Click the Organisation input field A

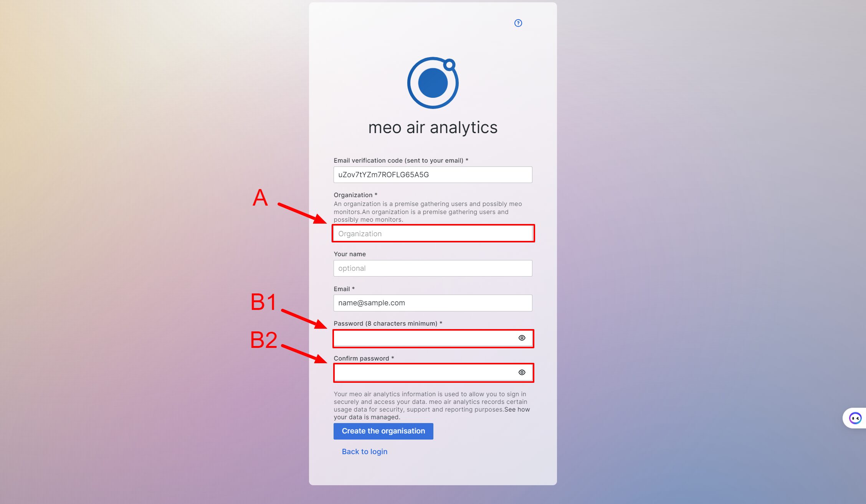click(x=433, y=234)
